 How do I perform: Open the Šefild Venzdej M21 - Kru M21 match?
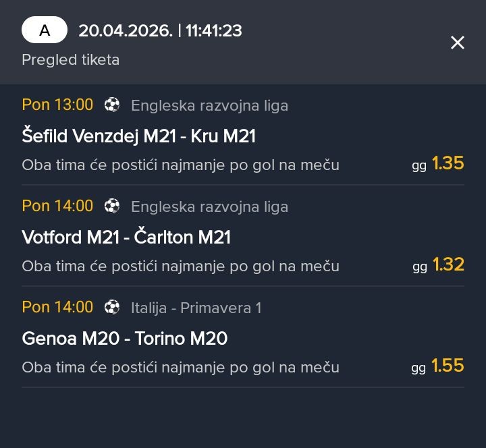point(139,136)
